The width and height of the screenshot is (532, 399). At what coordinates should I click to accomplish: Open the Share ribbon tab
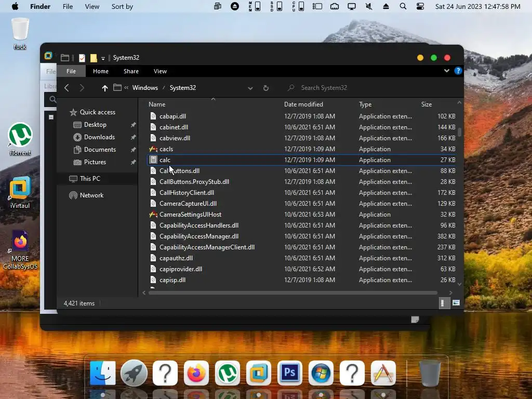[x=131, y=71]
